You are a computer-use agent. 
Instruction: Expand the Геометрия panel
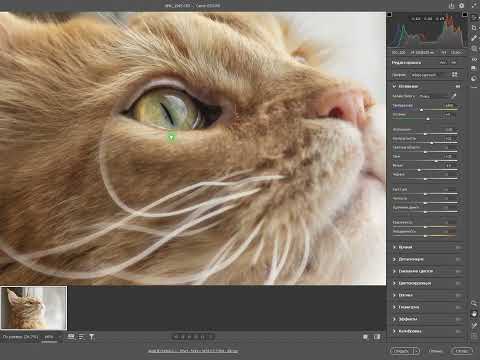pos(394,307)
